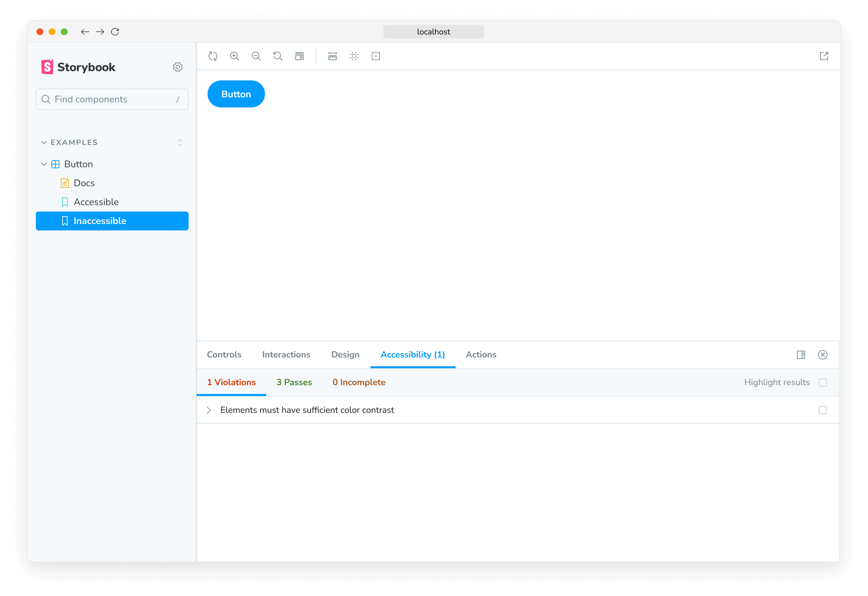Zoom in on the canvas
This screenshot has width=868, height=596.
click(x=235, y=56)
